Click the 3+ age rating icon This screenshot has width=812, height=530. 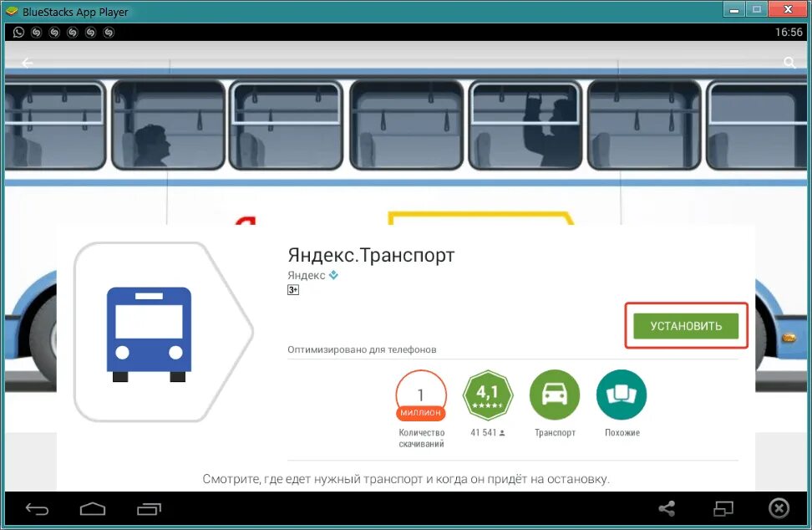tap(293, 289)
